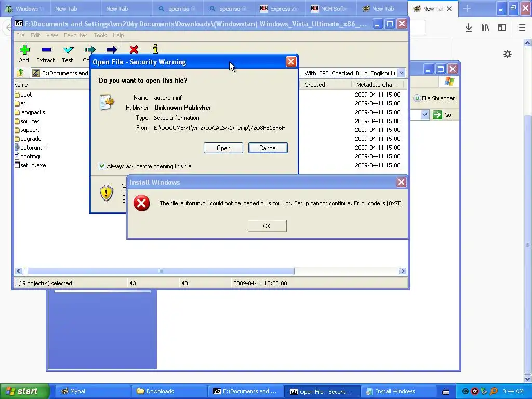Select the setup.exe file

pyautogui.click(x=30, y=165)
